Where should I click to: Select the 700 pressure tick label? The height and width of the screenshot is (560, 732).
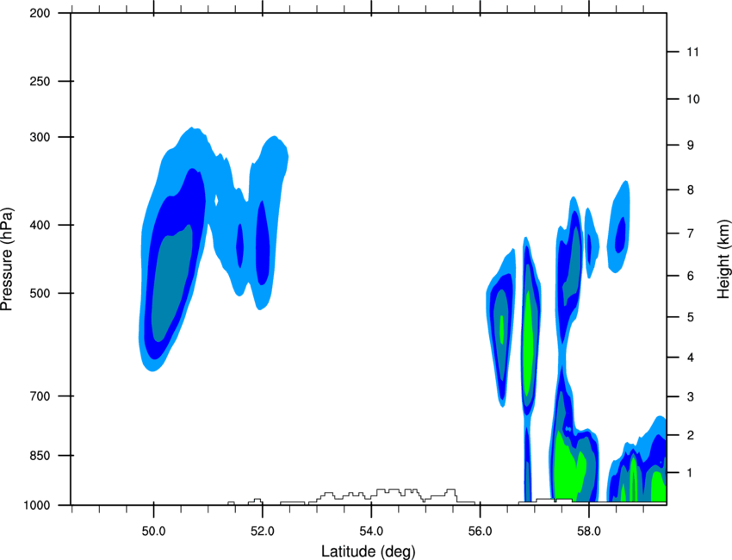(40, 396)
